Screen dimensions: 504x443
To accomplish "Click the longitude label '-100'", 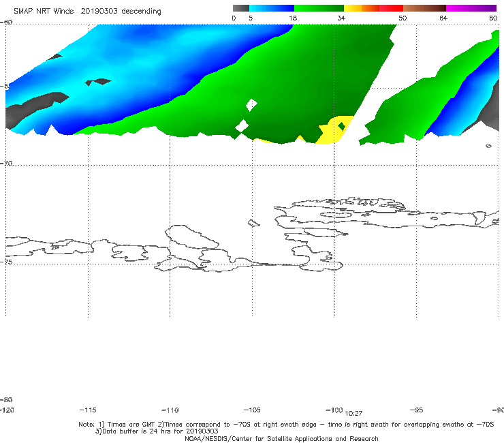I will 334,410.
